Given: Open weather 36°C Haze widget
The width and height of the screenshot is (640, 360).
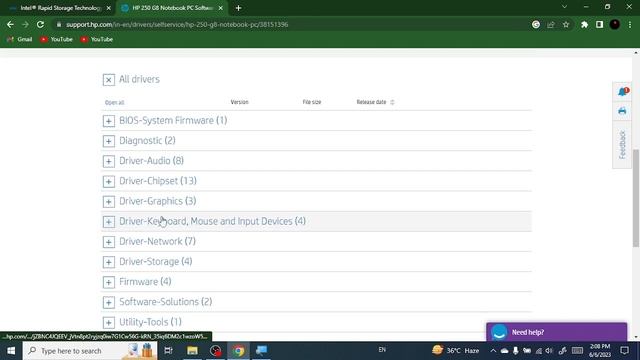Looking at the screenshot, I should coord(456,350).
